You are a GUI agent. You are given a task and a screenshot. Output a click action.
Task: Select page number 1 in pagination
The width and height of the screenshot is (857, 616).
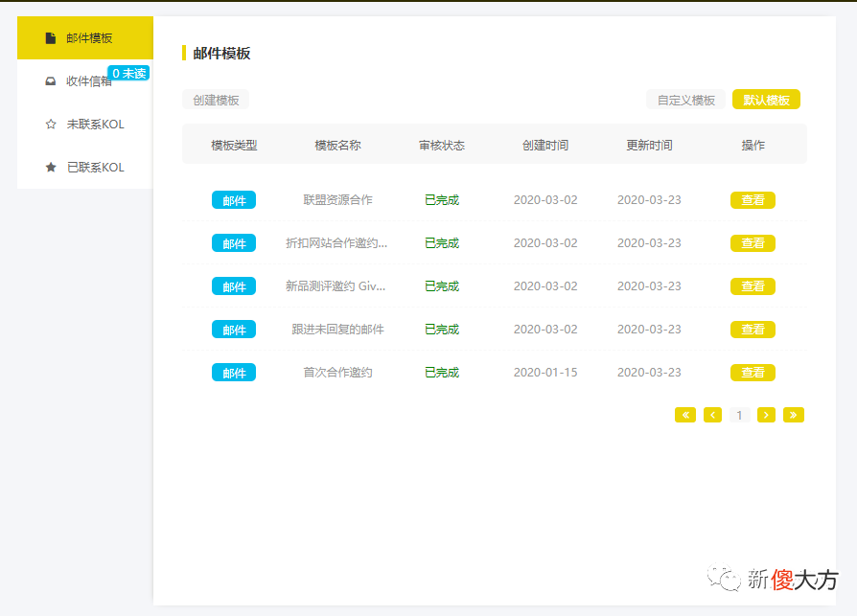click(739, 415)
